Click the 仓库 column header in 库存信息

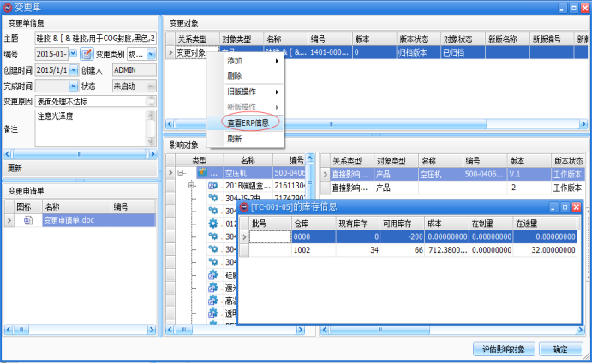coord(314,224)
